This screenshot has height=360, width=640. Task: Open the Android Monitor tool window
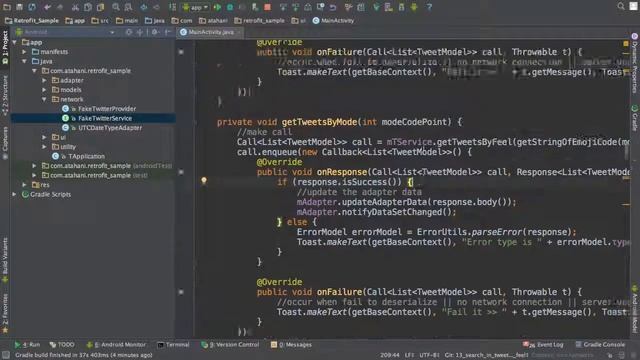(x=116, y=345)
